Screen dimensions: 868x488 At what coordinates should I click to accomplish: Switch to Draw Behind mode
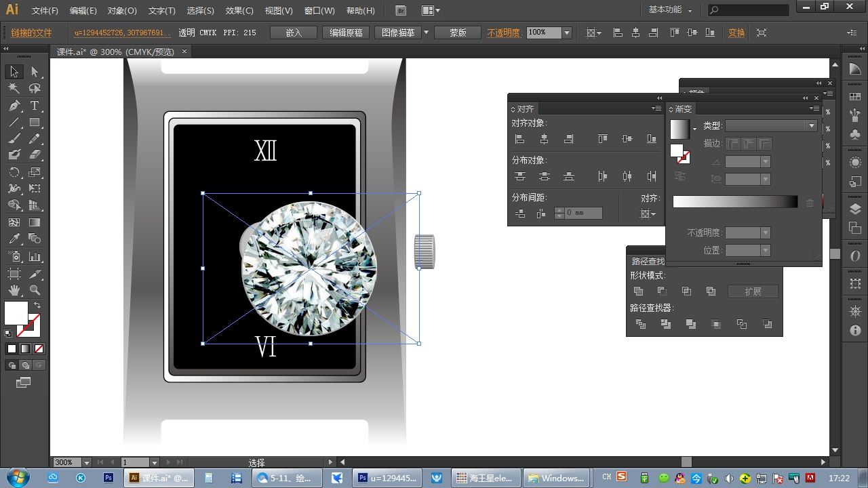[25, 365]
